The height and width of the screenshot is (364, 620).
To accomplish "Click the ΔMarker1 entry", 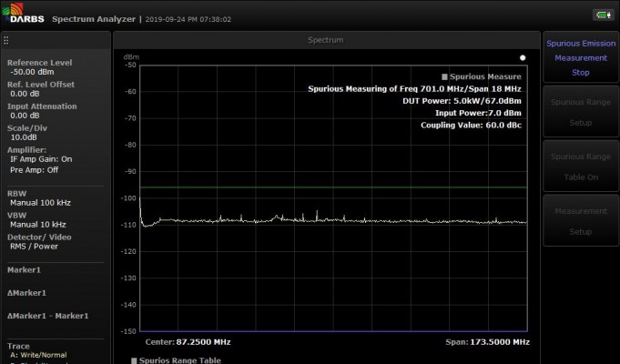I will (x=26, y=293).
